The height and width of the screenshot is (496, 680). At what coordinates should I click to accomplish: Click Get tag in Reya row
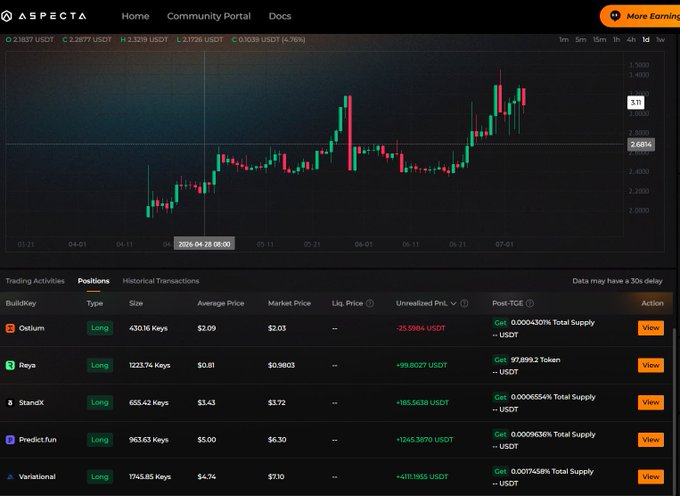(500, 360)
